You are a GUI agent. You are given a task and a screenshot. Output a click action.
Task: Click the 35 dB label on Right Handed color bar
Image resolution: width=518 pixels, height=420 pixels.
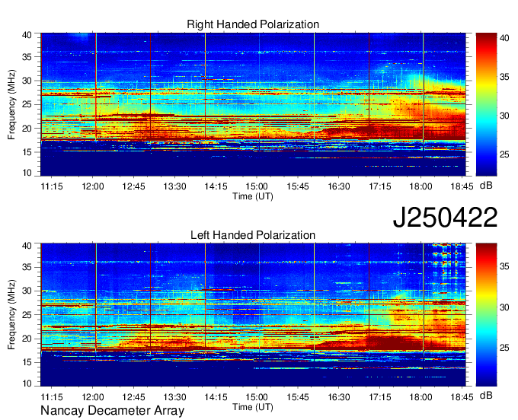pyautogui.click(x=504, y=77)
